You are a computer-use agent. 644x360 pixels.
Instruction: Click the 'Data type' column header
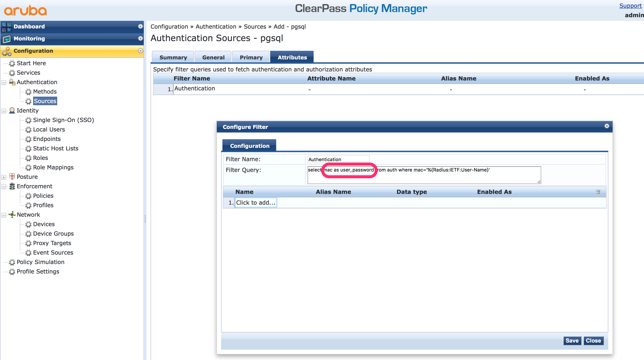[411, 192]
